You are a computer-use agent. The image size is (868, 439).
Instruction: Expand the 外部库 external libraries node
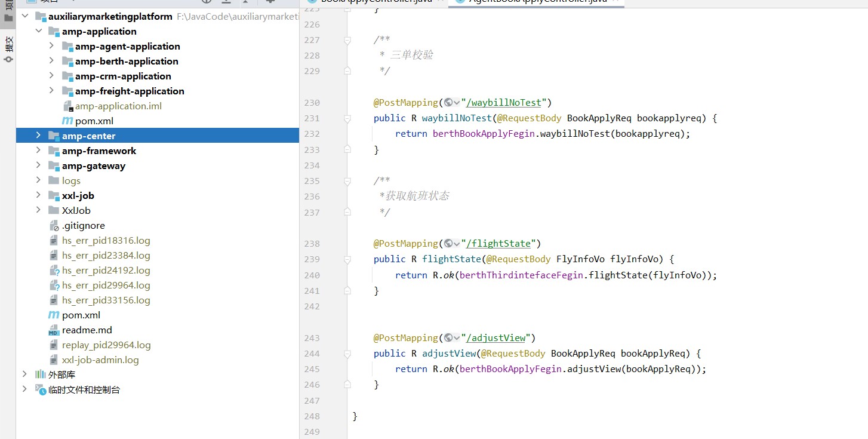click(24, 374)
